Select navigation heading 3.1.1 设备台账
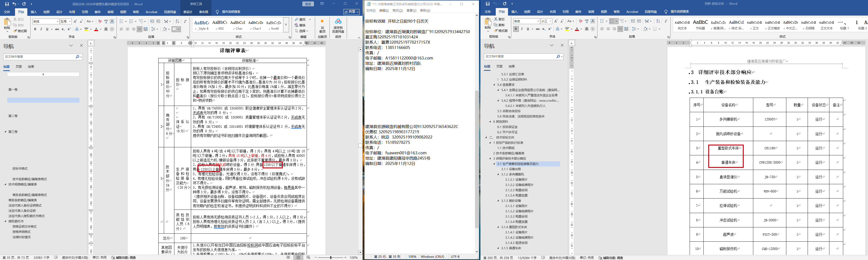The image size is (868, 260). pos(512,169)
